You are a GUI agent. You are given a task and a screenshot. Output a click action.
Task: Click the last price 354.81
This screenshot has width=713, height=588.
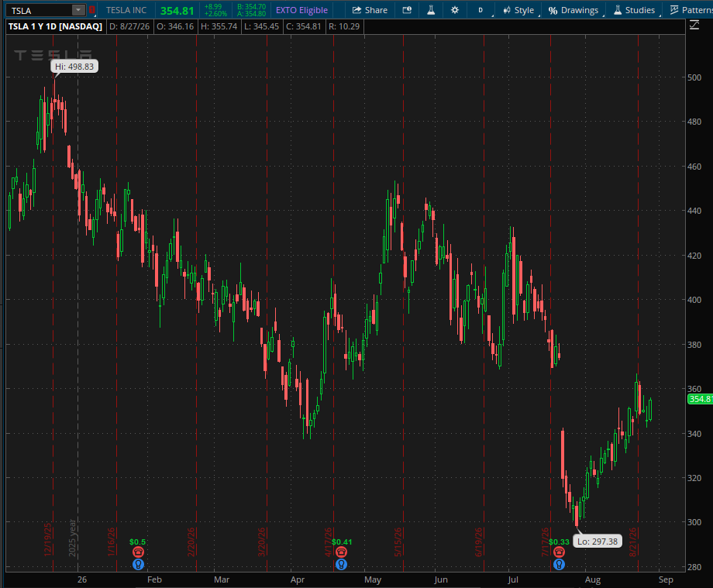coord(177,10)
